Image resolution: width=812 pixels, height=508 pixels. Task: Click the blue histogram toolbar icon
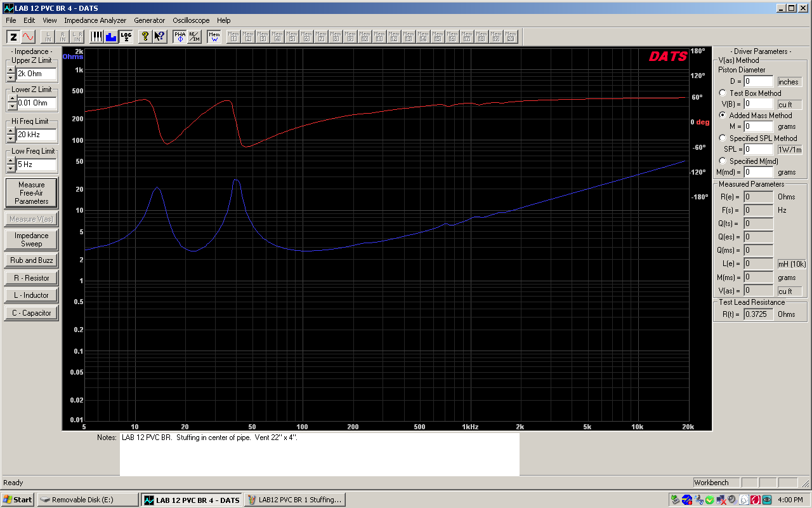click(x=111, y=37)
